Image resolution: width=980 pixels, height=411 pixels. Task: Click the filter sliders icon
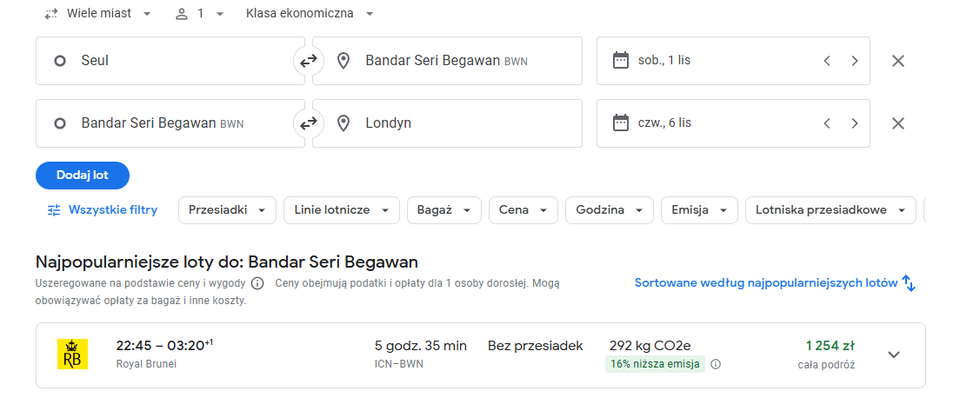(55, 210)
